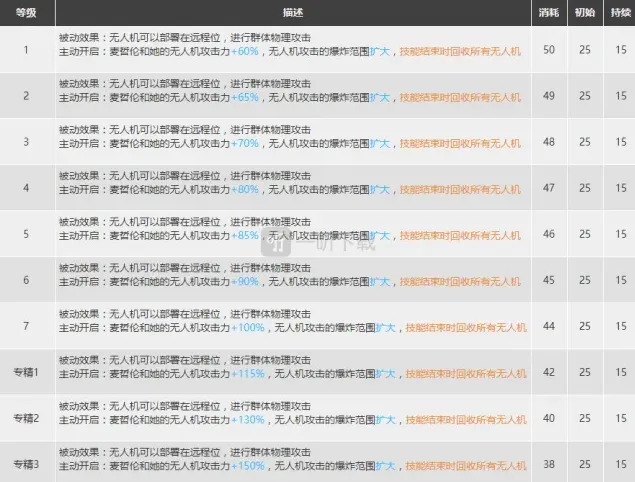
Task: Click the initial value 25 in level 6 row
Action: tap(585, 280)
